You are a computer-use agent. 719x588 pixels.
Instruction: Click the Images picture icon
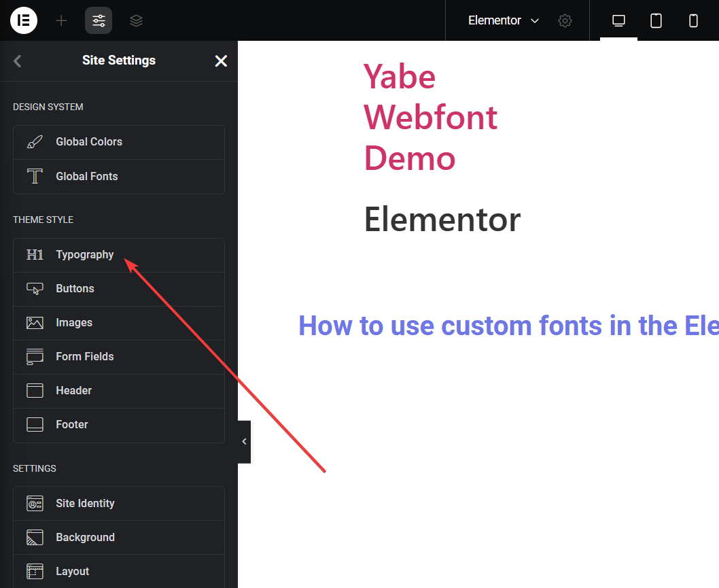(x=35, y=323)
